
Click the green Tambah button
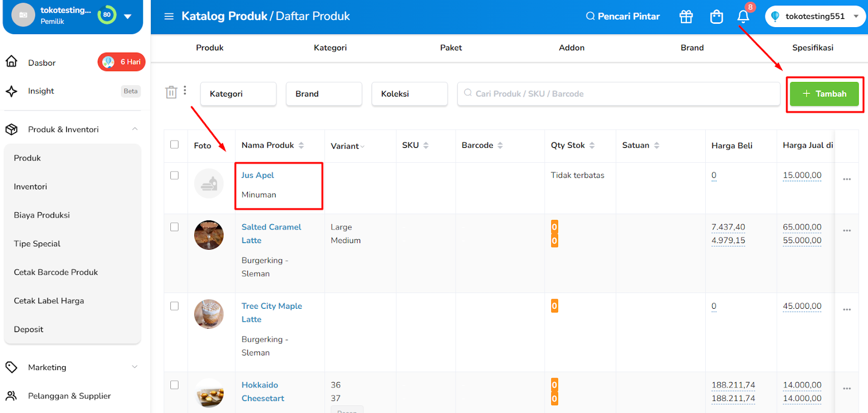pyautogui.click(x=824, y=94)
